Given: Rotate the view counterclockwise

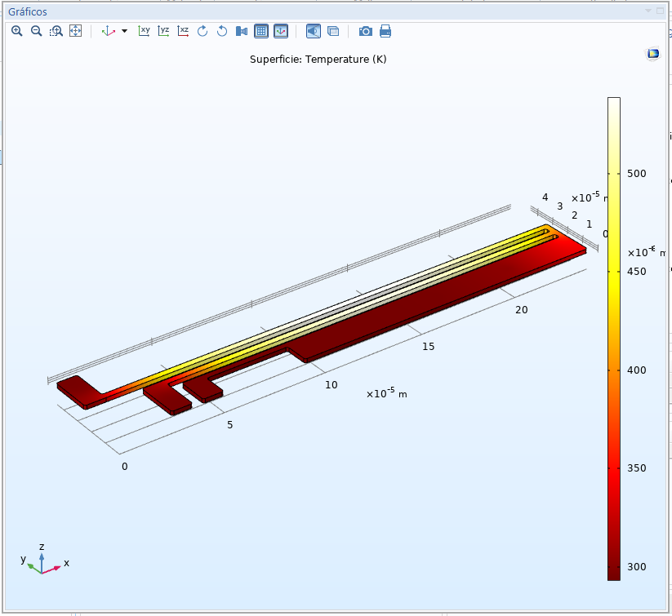Looking at the screenshot, I should 220,31.
